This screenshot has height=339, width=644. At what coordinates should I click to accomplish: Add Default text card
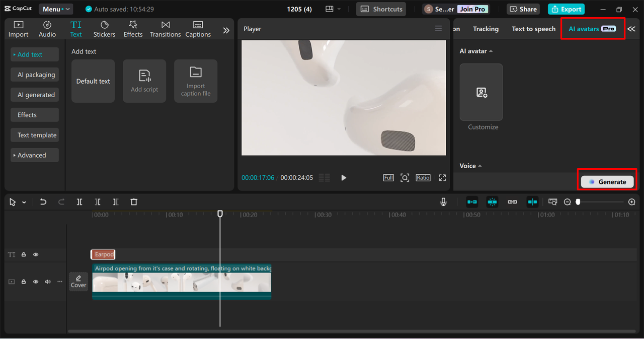click(93, 81)
